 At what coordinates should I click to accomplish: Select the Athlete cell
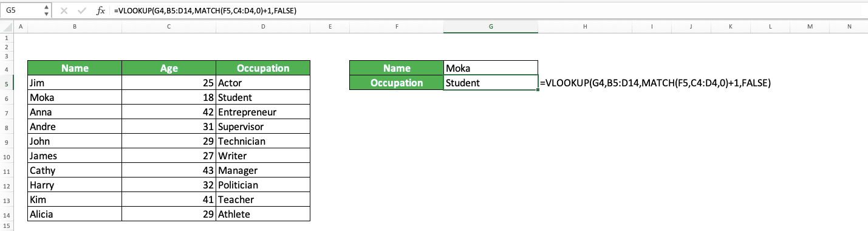(262, 214)
